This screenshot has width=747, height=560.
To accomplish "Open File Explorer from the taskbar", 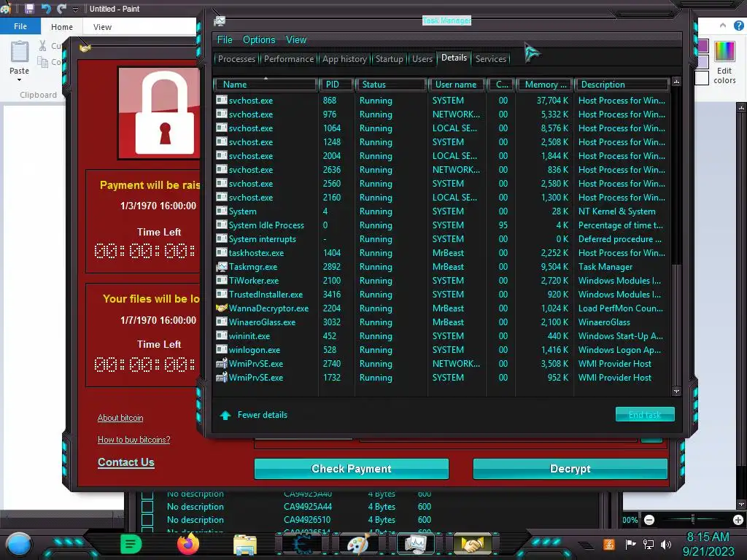I will (x=245, y=545).
